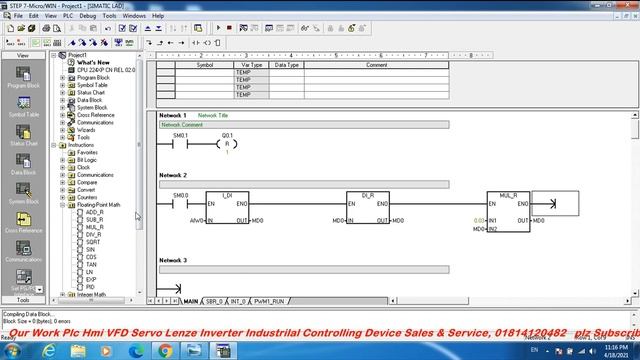
Task: Upload the program from the PLC
Action: tap(148, 28)
